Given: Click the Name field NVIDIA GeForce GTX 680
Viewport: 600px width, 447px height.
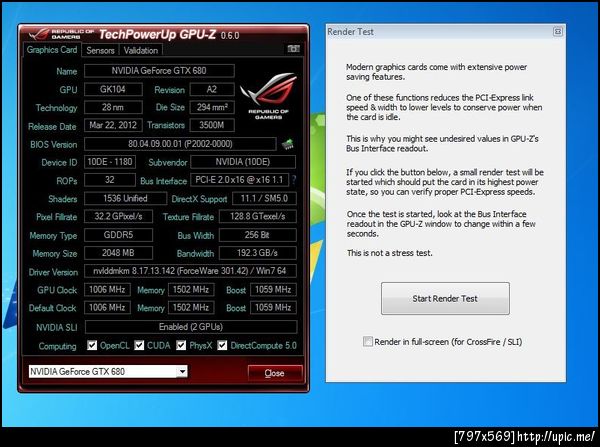Looking at the screenshot, I should click(x=159, y=71).
